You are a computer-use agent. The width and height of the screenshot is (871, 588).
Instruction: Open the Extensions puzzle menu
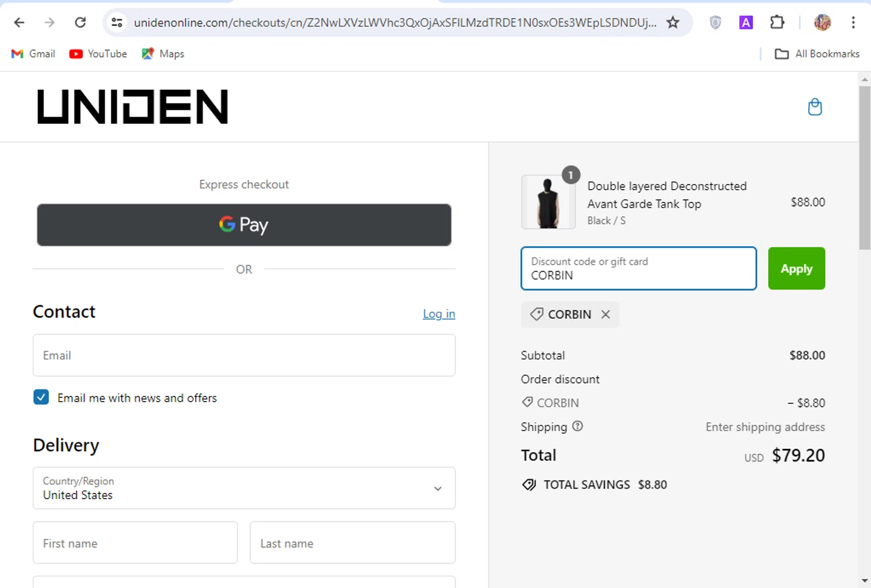777,23
